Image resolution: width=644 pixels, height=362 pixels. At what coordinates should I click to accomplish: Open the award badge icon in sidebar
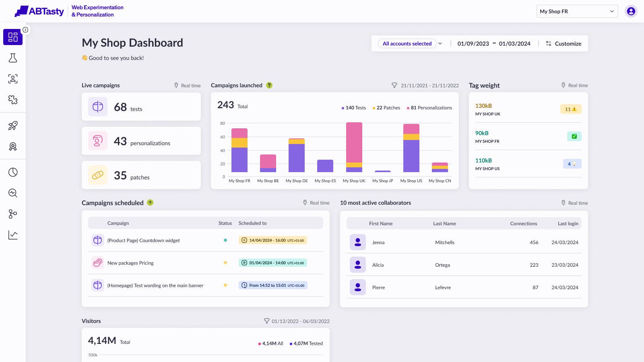point(13,146)
